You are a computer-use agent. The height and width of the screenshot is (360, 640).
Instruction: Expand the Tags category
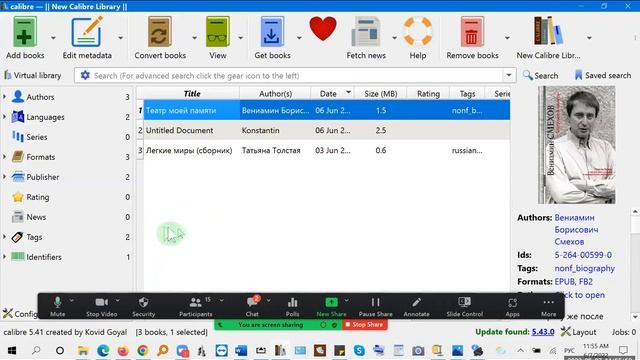click(4, 237)
